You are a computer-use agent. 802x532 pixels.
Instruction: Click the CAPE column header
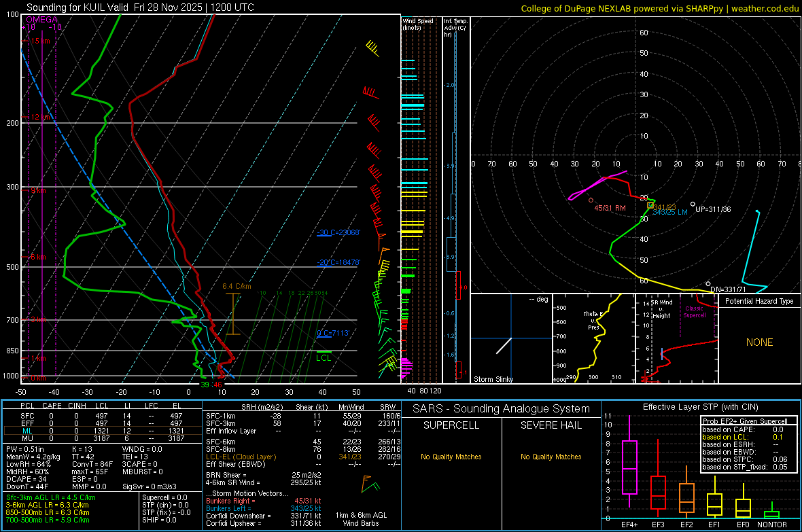[52, 406]
